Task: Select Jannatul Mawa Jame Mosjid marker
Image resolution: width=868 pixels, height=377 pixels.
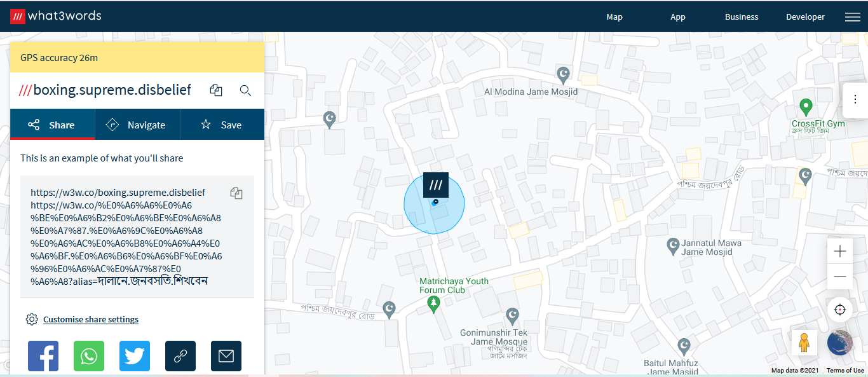Action: pyautogui.click(x=674, y=247)
